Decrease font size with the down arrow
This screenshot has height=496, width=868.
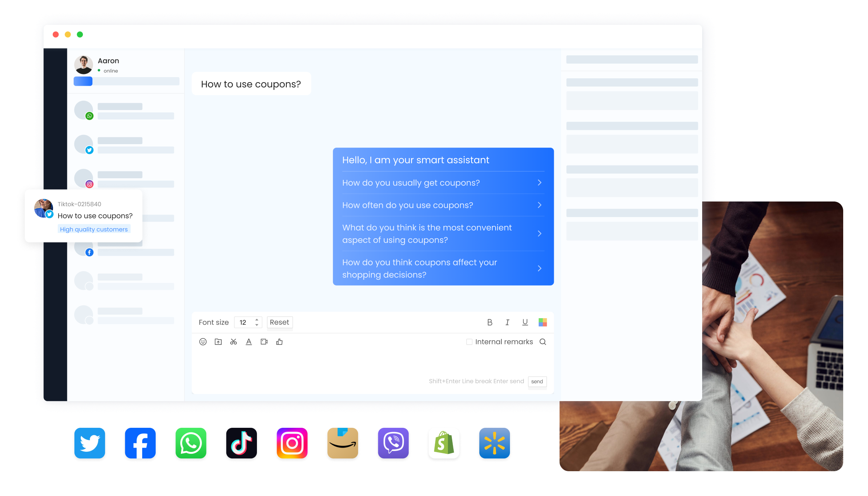point(257,325)
